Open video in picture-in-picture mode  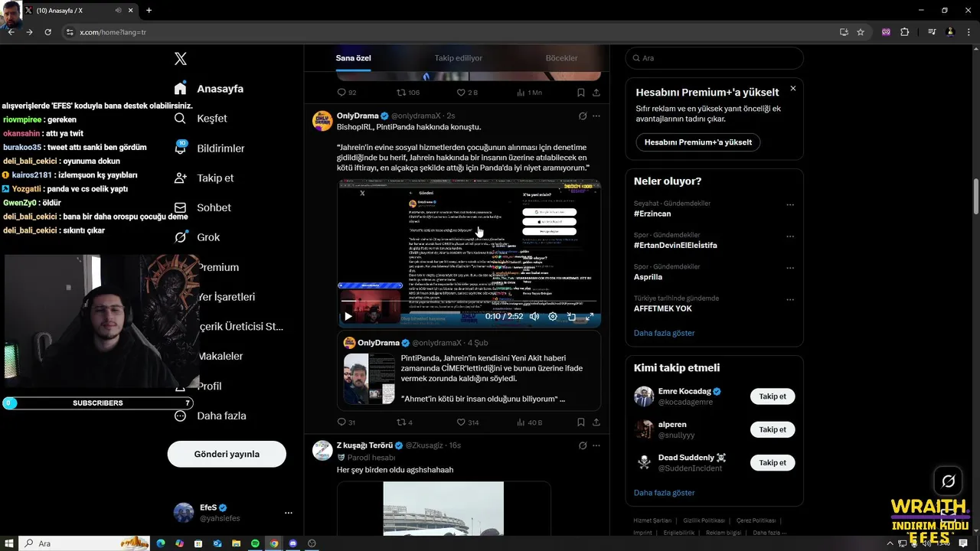[x=571, y=316]
